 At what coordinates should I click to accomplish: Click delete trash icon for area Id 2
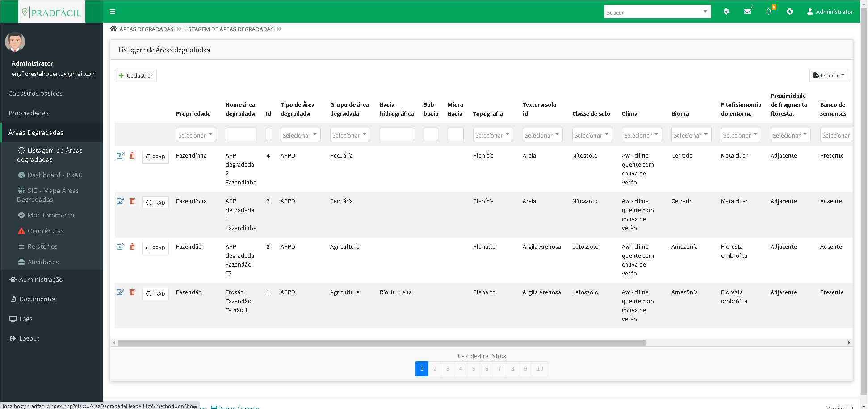point(132,246)
